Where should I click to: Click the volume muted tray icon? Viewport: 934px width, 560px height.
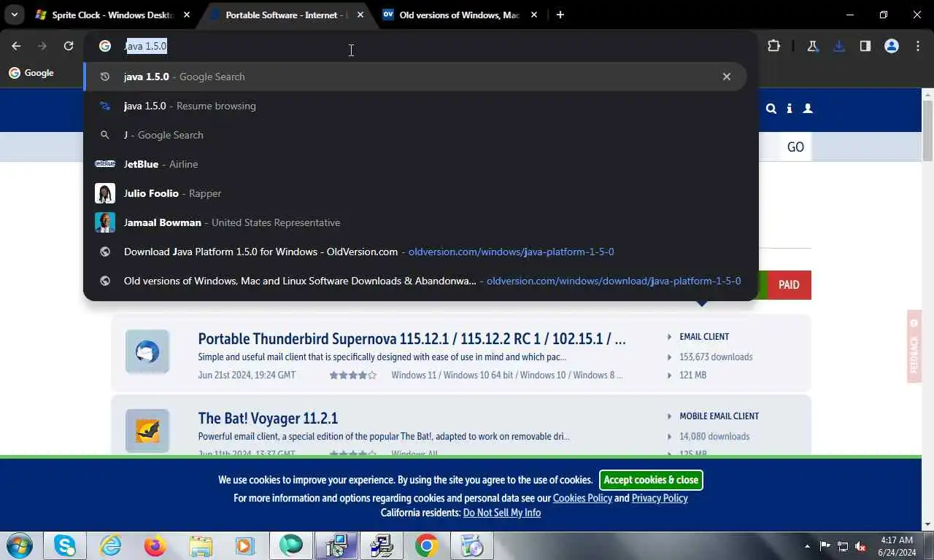[x=860, y=546]
